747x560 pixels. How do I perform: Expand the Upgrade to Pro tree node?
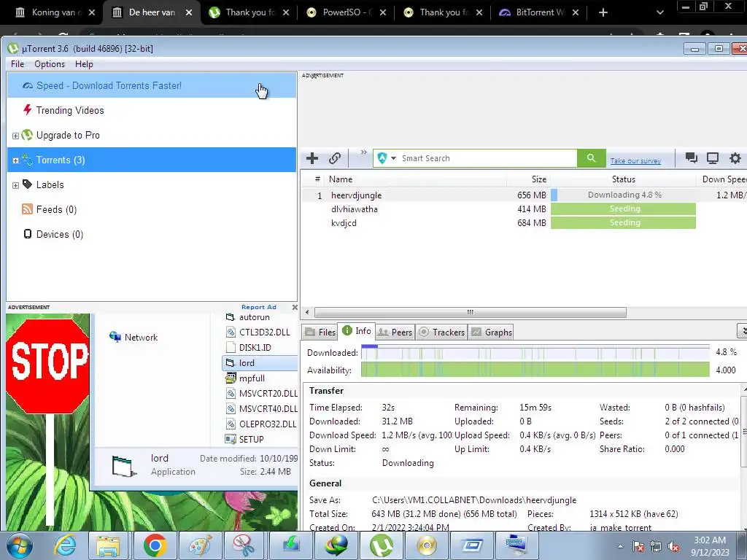click(15, 136)
